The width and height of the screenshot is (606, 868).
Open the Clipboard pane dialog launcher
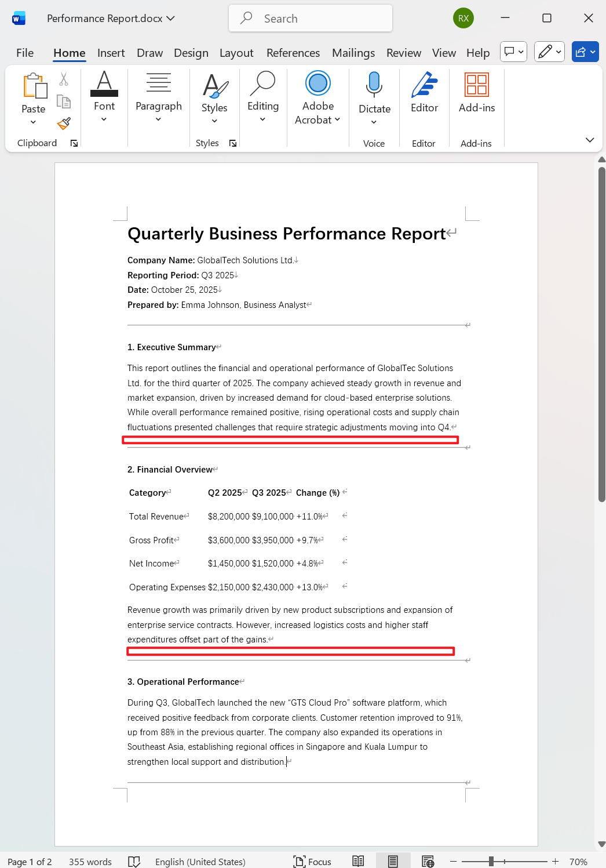74,143
